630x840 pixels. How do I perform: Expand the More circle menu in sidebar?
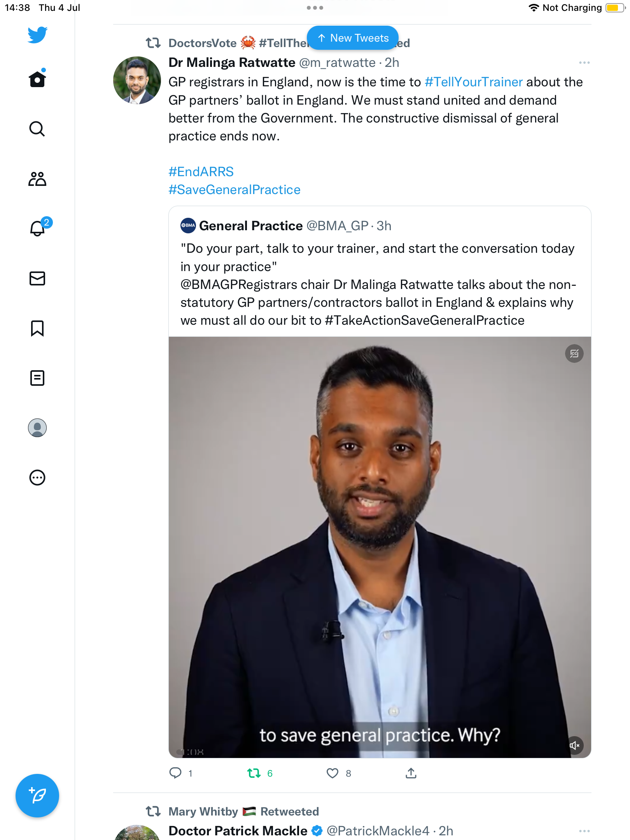pyautogui.click(x=37, y=478)
